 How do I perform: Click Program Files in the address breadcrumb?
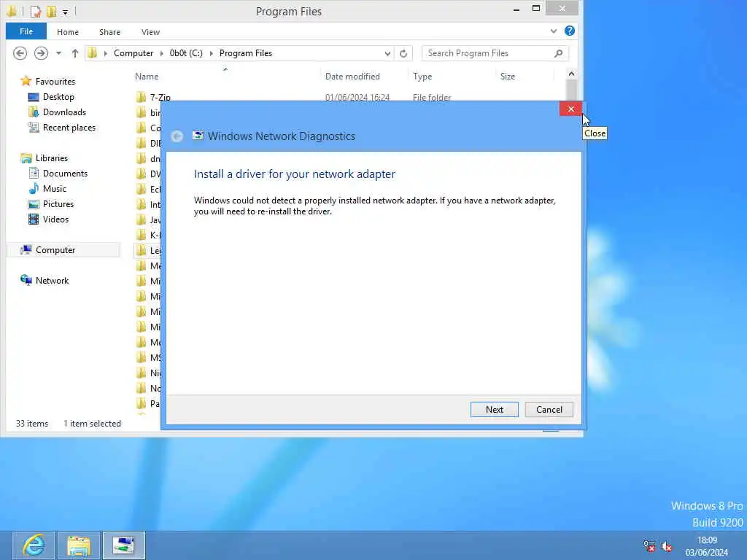point(246,53)
